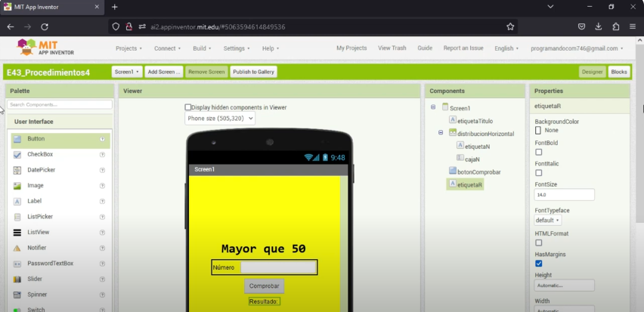Viewport: 644px width, 312px height.
Task: Open the Firefox hamburger menu
Action: coord(632,26)
